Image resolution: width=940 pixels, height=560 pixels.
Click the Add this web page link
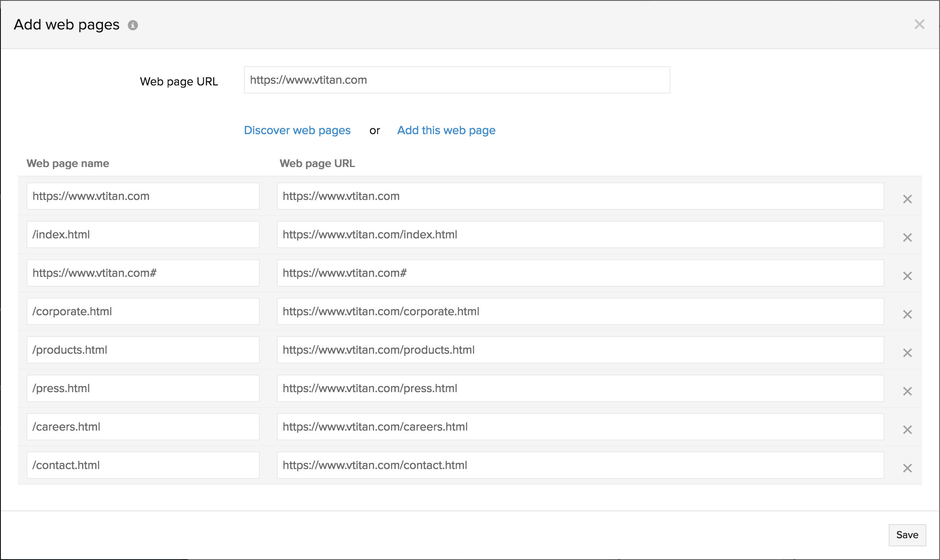pyautogui.click(x=446, y=130)
